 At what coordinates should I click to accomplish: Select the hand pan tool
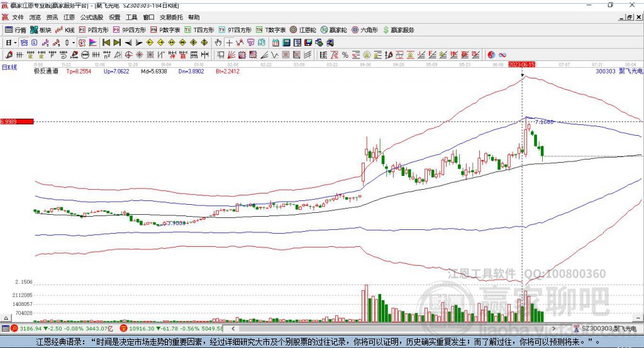[218, 42]
